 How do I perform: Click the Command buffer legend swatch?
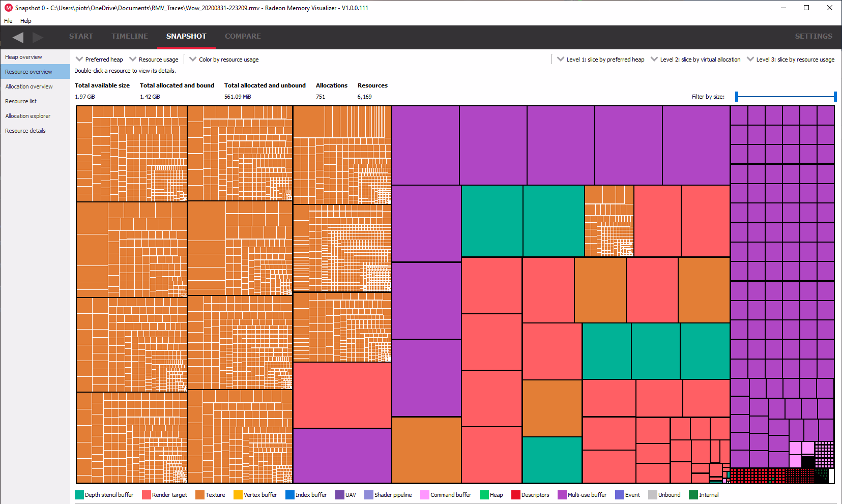(x=425, y=495)
